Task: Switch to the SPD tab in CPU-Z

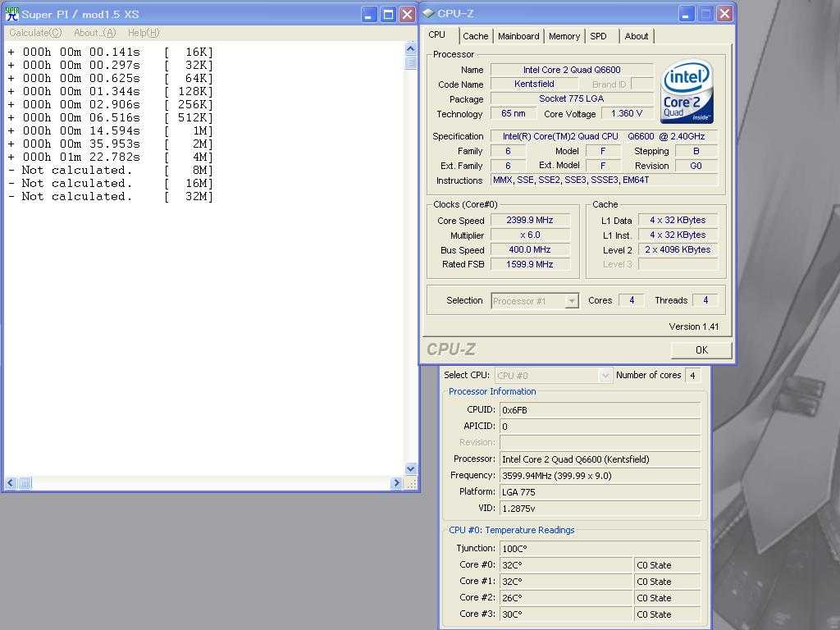Action: pos(598,36)
